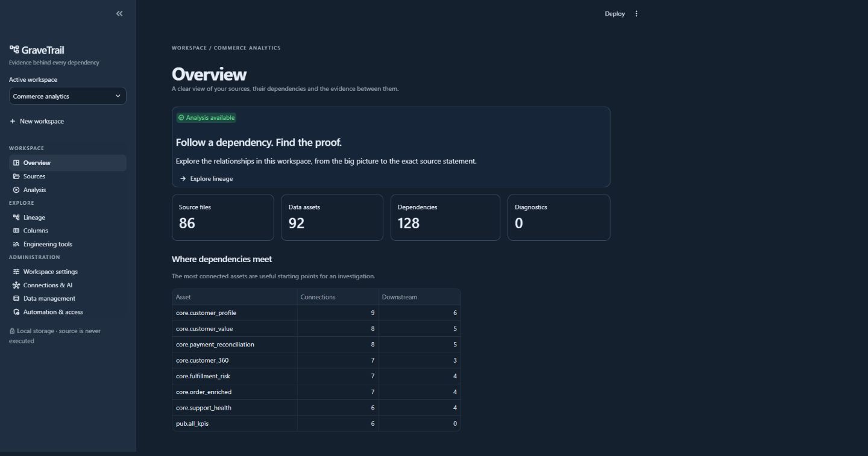This screenshot has height=456, width=868.
Task: Click the Overview icon in sidebar
Action: [16, 163]
